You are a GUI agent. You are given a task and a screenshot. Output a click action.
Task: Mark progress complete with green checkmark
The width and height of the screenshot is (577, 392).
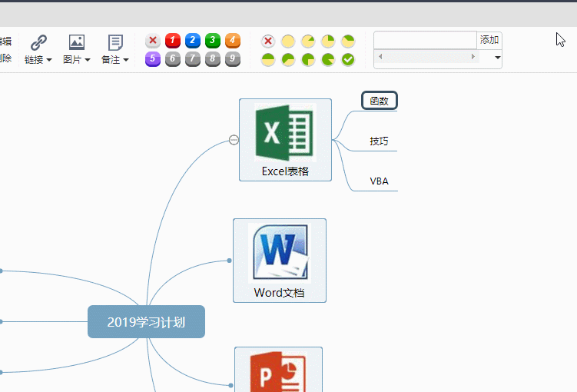(348, 59)
